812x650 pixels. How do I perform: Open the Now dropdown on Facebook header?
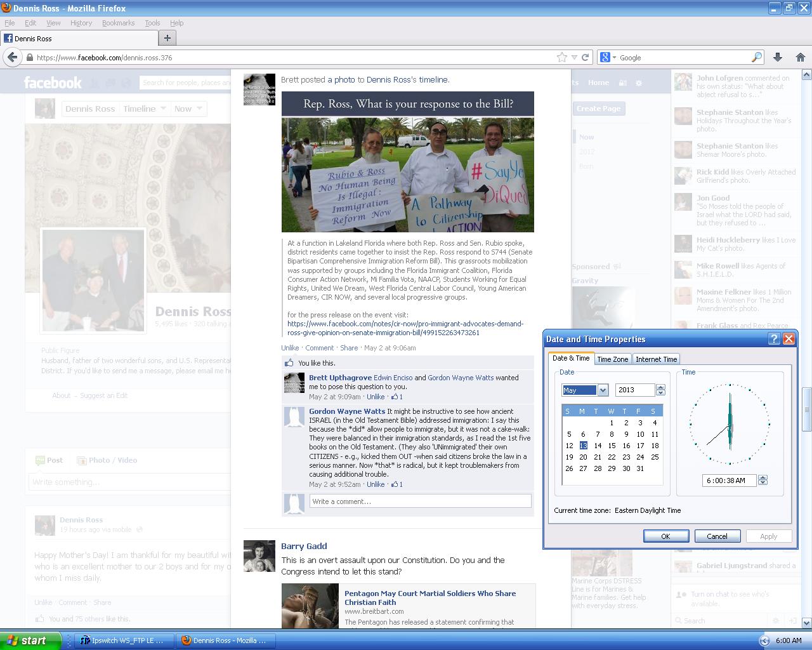[188, 109]
